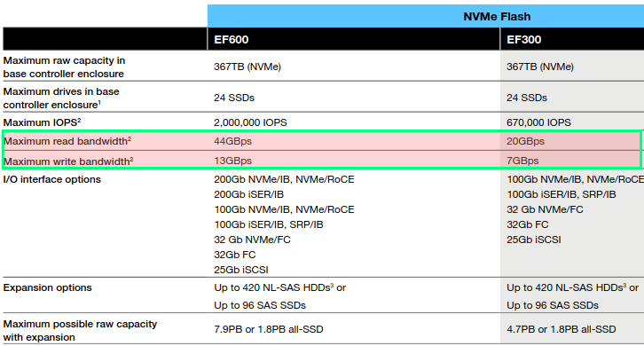The width and height of the screenshot is (644, 346).
Task: Click the 20GBps value
Action: 525,141
